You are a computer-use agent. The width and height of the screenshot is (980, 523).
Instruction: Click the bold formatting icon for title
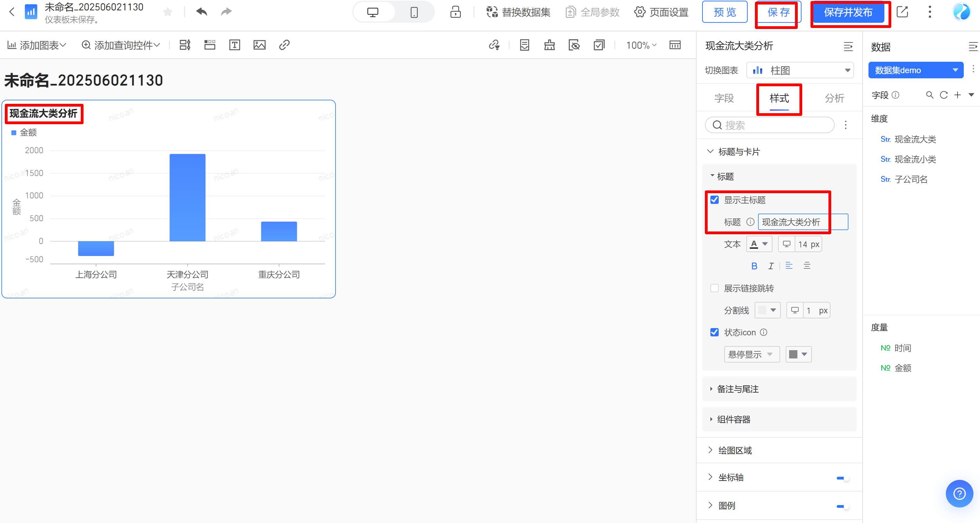click(x=754, y=266)
